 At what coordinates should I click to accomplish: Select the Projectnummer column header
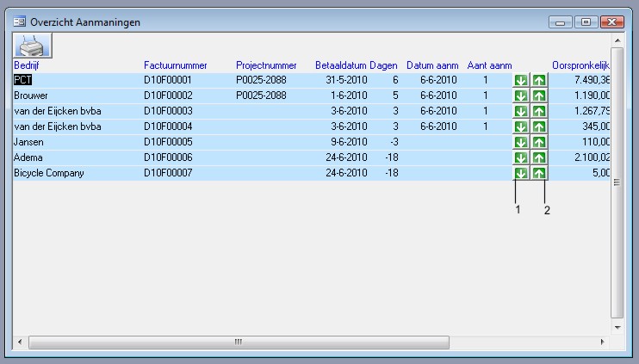click(266, 65)
